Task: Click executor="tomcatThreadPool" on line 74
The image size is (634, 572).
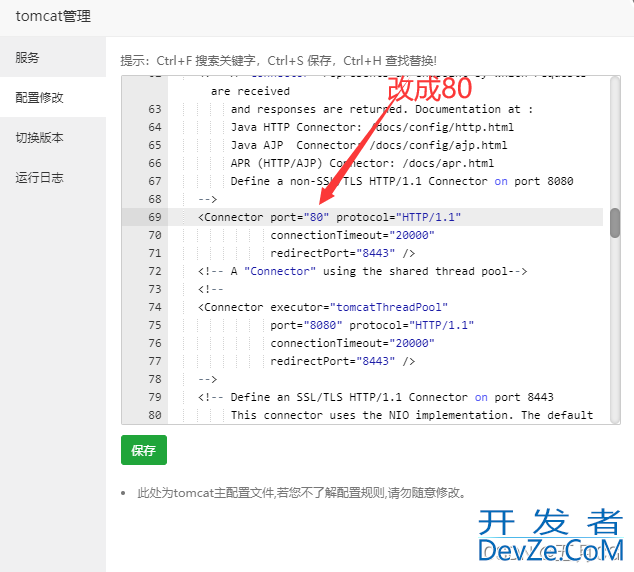Action: pos(359,307)
